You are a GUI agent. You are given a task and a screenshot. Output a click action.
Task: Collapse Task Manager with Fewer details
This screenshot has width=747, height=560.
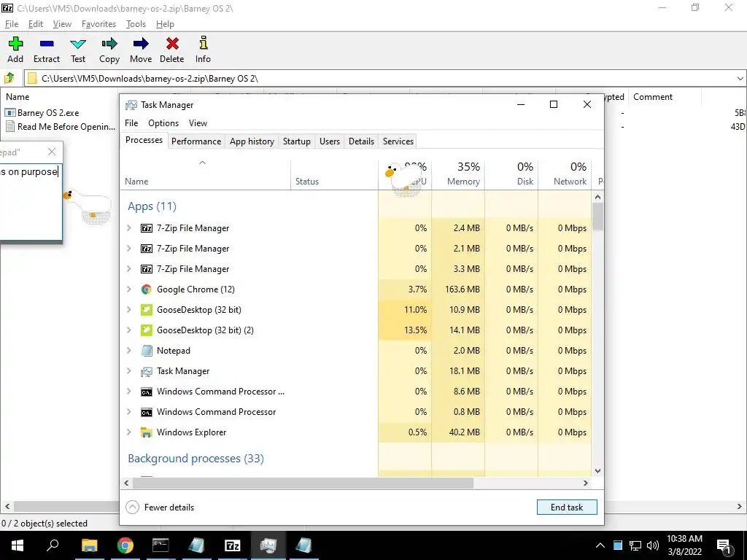(x=160, y=507)
